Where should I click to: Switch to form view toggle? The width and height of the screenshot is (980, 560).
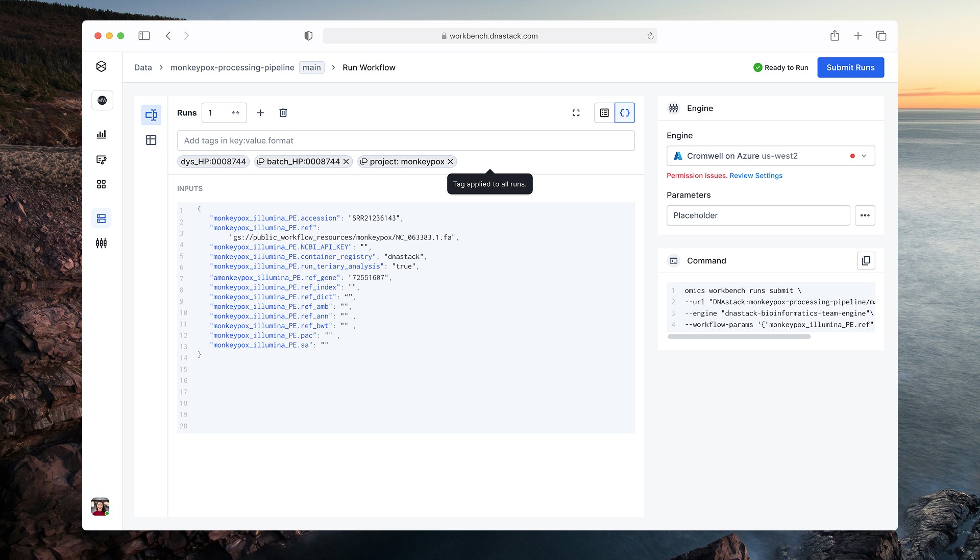[604, 113]
